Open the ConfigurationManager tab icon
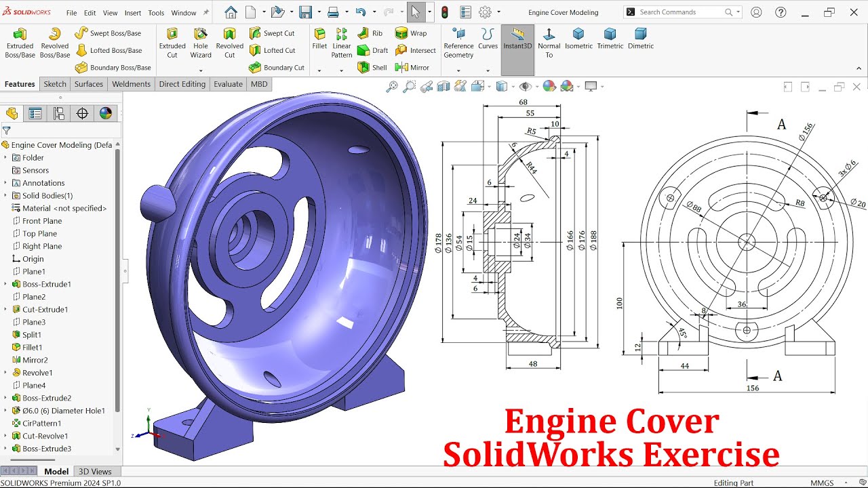The image size is (868, 488). coord(59,113)
